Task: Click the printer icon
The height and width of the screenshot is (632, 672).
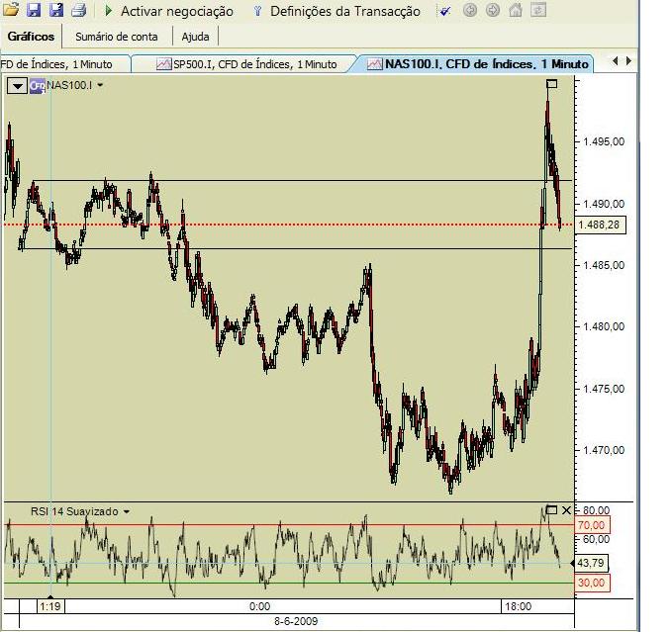Action: [78, 10]
